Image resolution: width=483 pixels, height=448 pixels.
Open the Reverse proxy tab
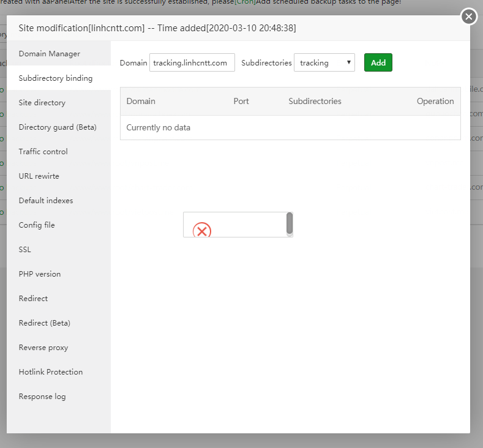43,348
